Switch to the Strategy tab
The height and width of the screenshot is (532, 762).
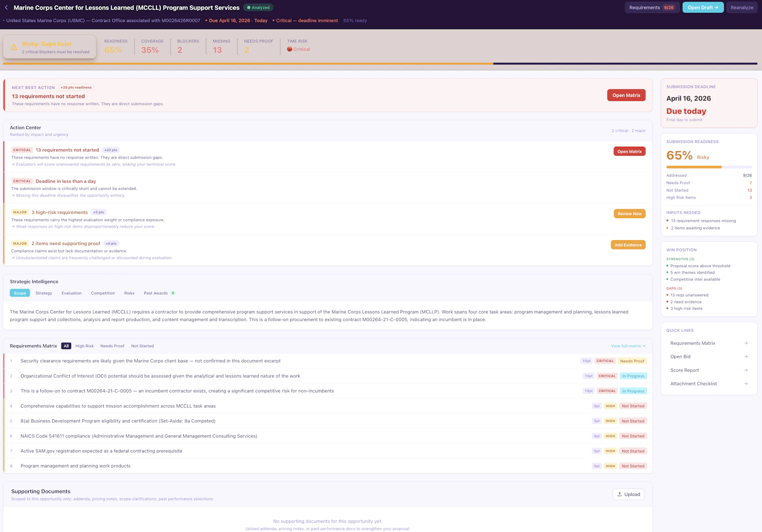click(44, 293)
